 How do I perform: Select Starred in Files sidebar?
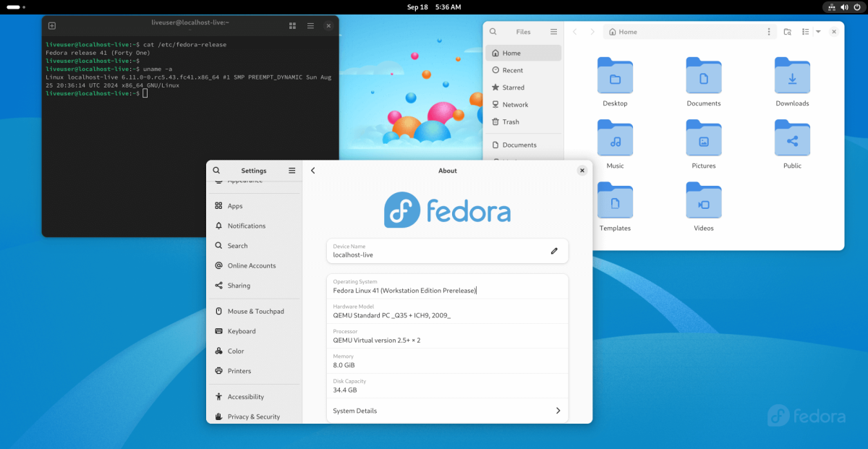(523, 87)
